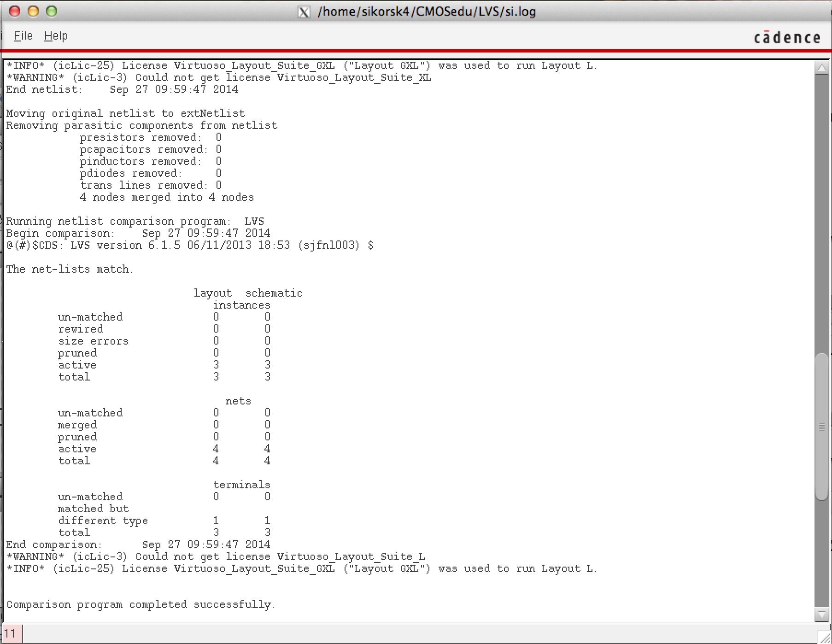Open the Help menu
The width and height of the screenshot is (832, 644).
(56, 36)
